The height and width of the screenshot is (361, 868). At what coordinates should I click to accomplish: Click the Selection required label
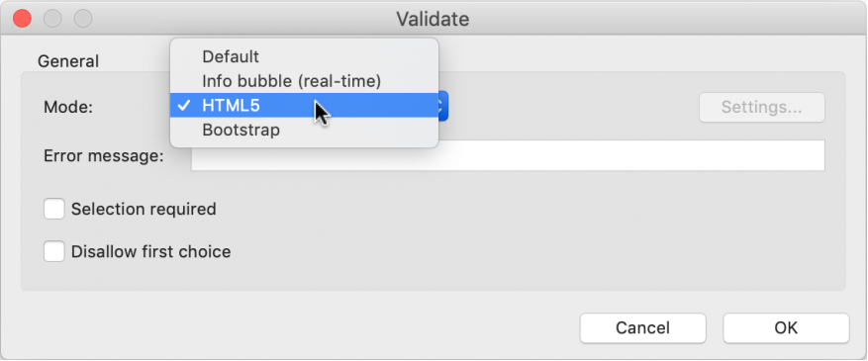[144, 209]
